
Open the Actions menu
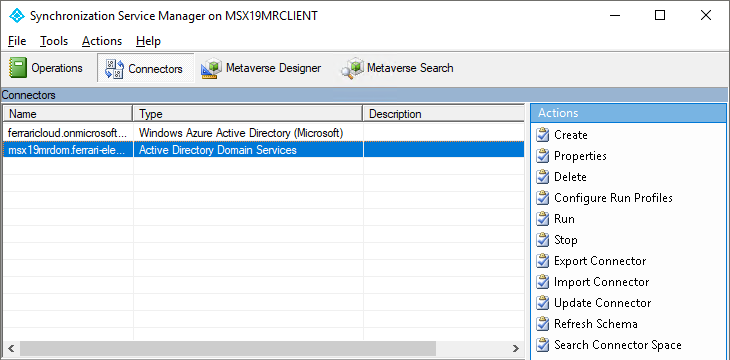click(102, 41)
